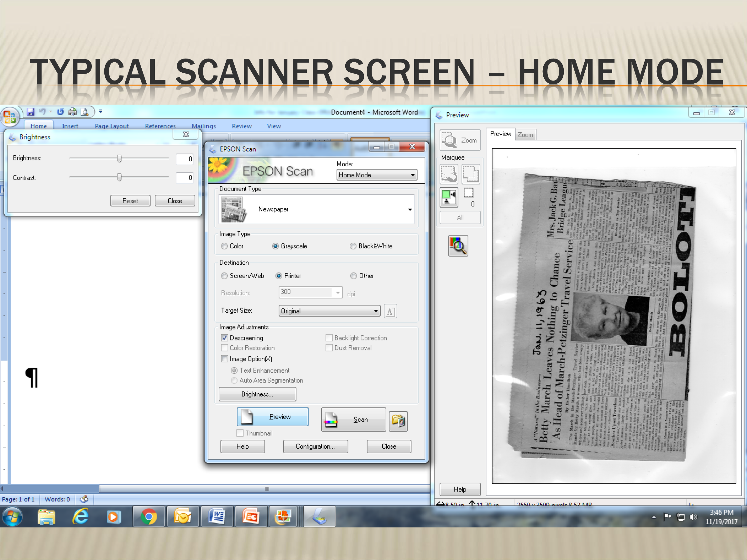Toggle the Dust Removal checkbox
The image size is (747, 560).
click(x=329, y=348)
